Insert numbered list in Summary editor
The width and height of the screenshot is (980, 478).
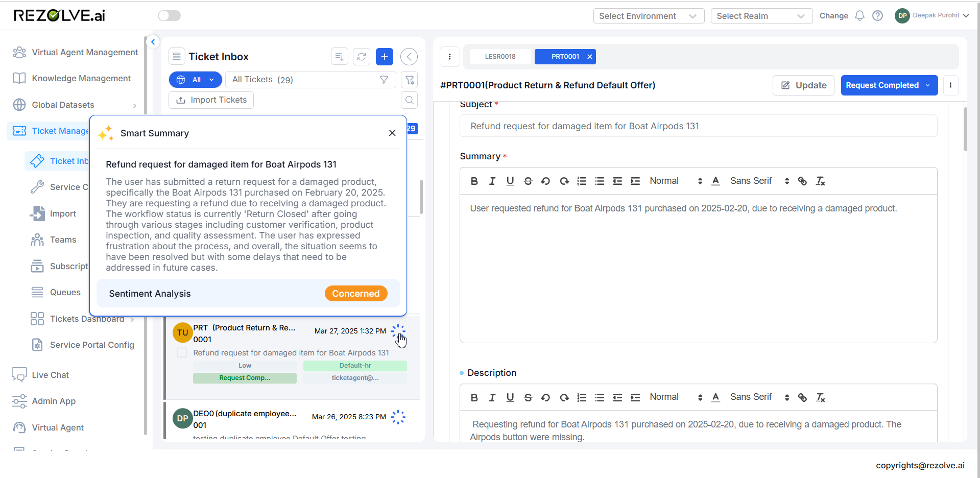coord(582,181)
